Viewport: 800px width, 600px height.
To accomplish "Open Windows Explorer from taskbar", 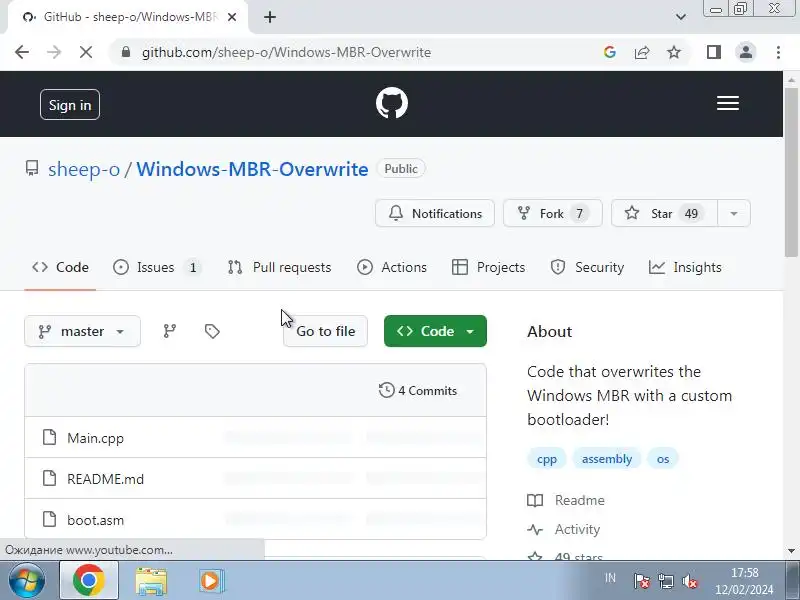I will point(151,581).
